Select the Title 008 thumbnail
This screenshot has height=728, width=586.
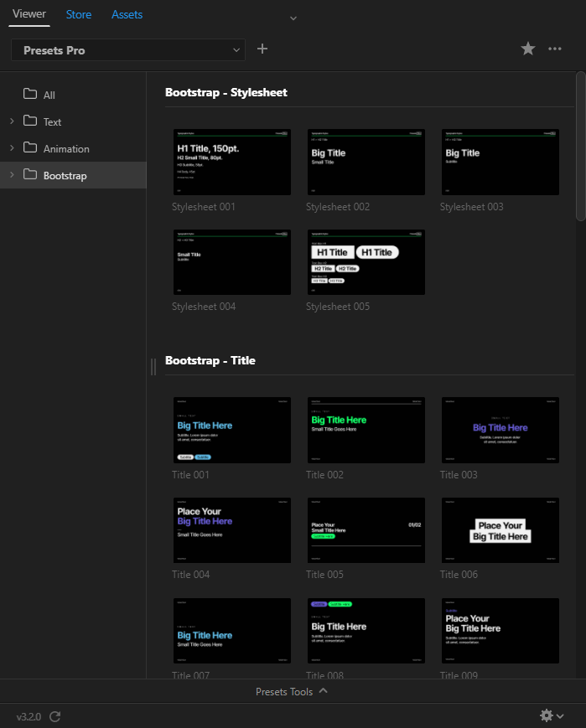click(366, 631)
